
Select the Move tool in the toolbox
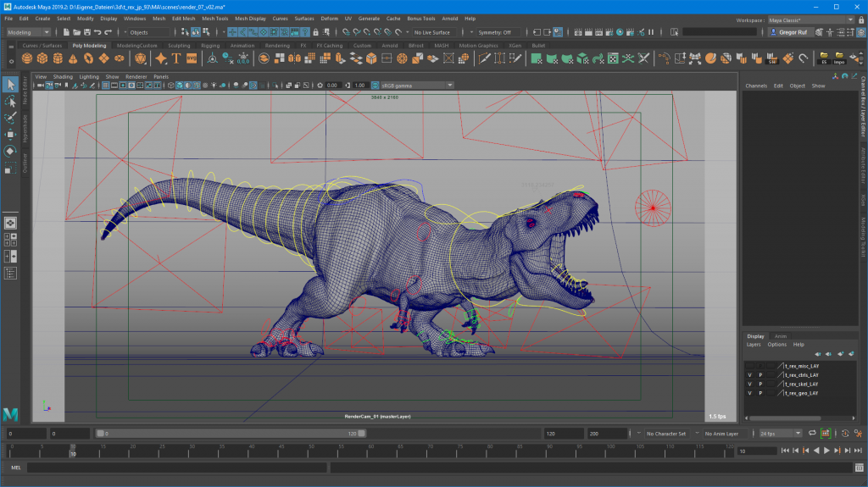pos(10,135)
